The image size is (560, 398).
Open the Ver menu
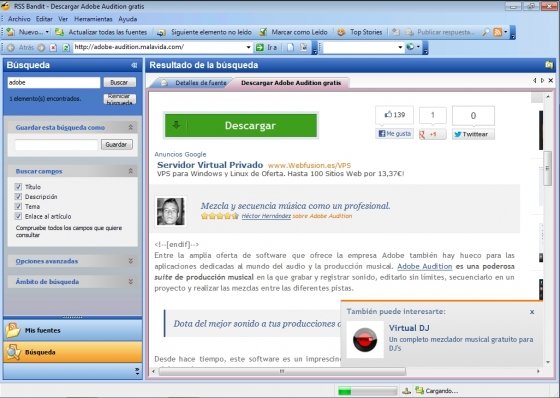click(x=63, y=19)
